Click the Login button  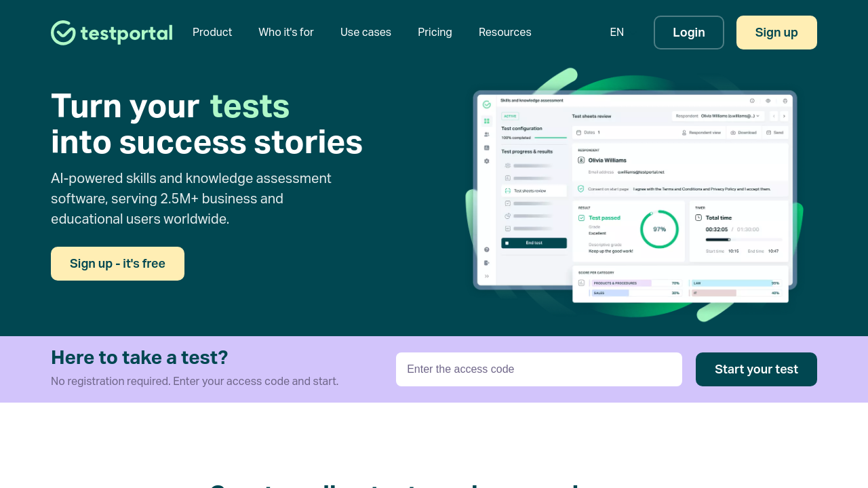[x=688, y=33]
